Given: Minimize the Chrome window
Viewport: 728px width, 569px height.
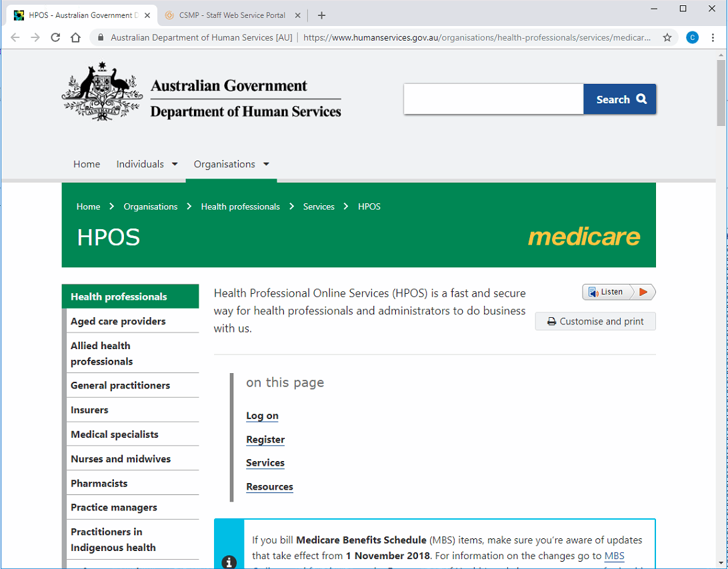Looking at the screenshot, I should (654, 9).
